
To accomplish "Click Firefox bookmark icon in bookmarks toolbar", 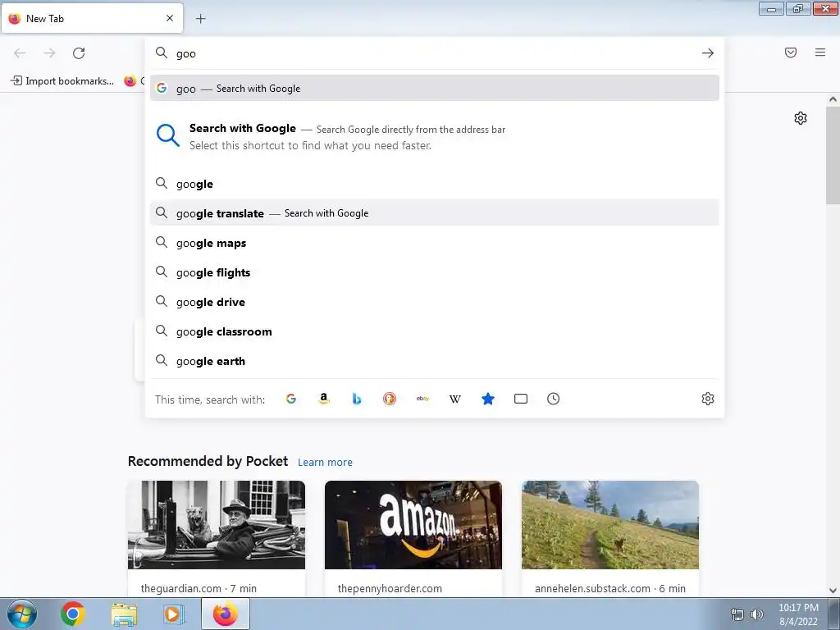I will (x=130, y=81).
